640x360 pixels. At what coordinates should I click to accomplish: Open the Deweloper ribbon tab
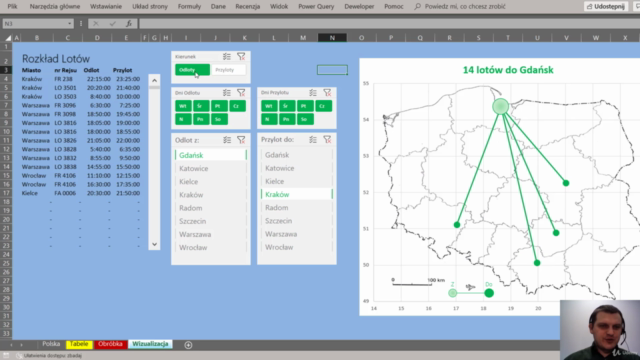coord(359,7)
